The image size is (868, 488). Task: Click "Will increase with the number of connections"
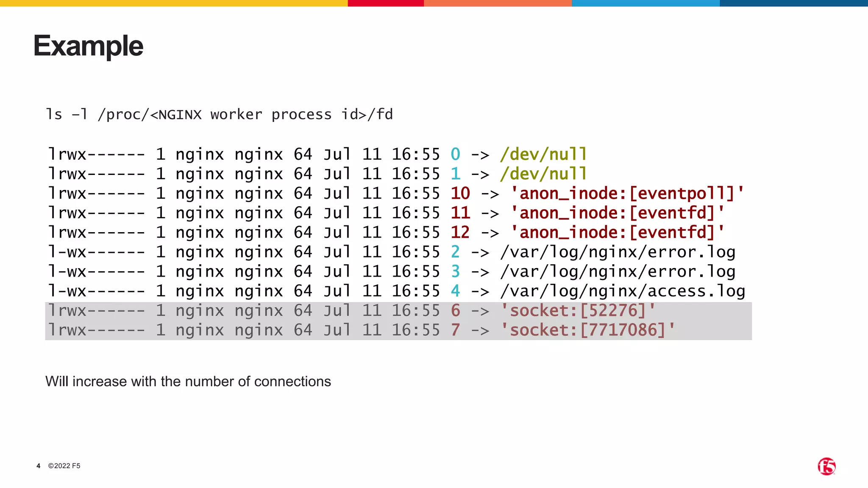[x=188, y=381]
